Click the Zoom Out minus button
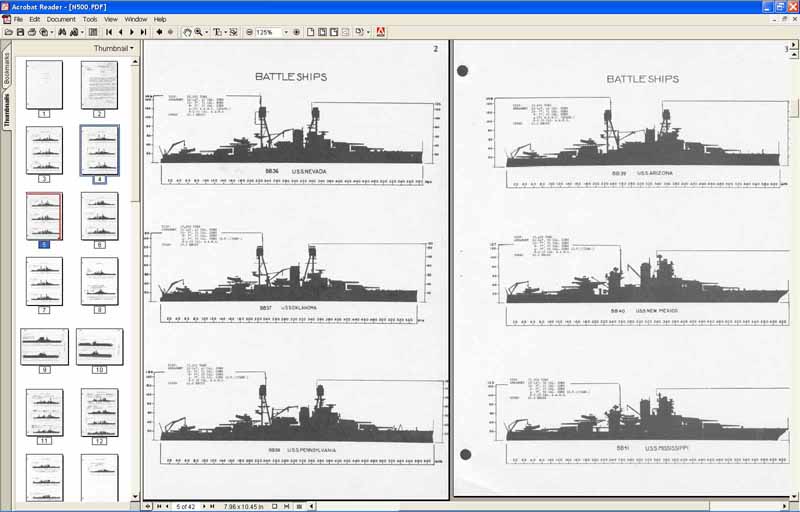The width and height of the screenshot is (800, 512). click(x=249, y=32)
